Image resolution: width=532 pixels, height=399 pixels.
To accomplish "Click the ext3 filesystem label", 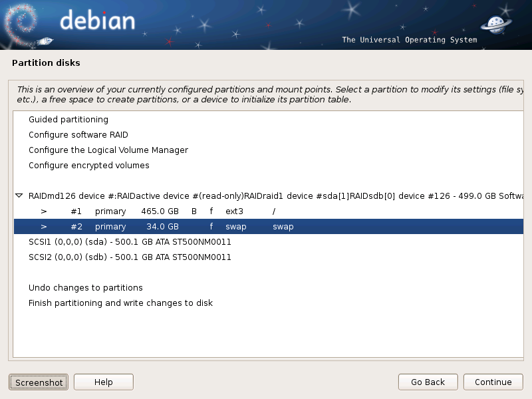I will (234, 211).
